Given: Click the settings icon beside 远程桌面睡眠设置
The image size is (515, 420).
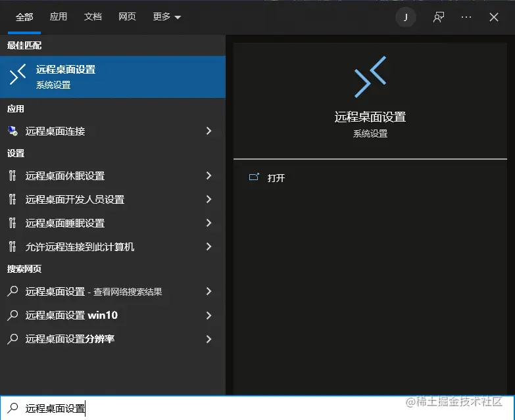Looking at the screenshot, I should [12, 223].
